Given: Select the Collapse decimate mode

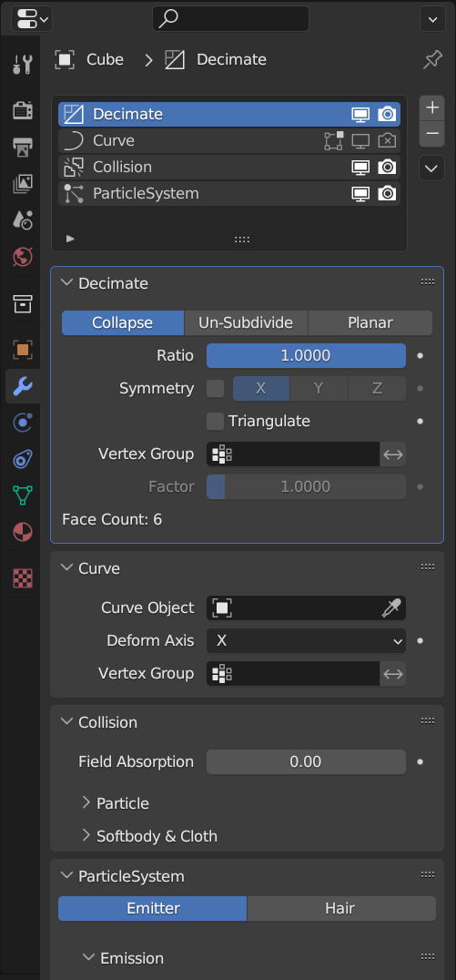Looking at the screenshot, I should [x=123, y=323].
